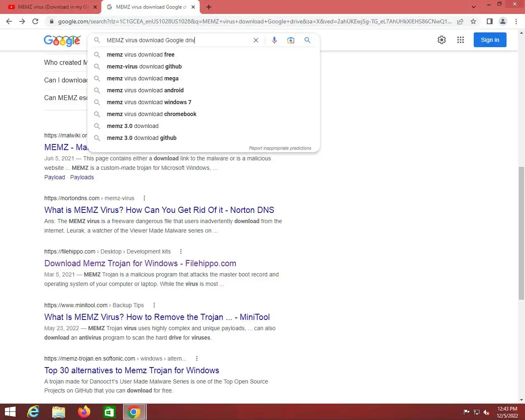The width and height of the screenshot is (525, 420).
Task: Choose suggestion 'memz virus download android'
Action: point(204,90)
